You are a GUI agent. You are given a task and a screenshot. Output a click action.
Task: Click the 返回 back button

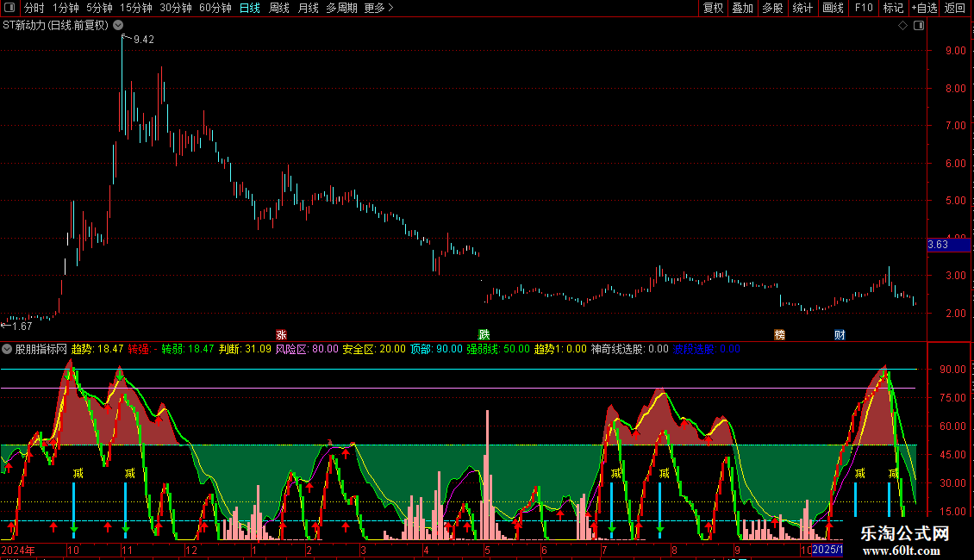(955, 8)
